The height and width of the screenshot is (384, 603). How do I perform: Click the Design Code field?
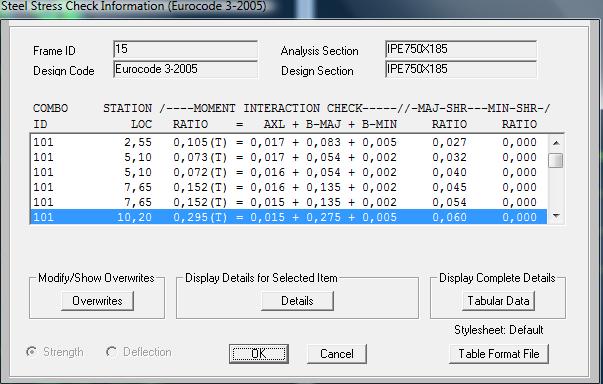coord(185,70)
